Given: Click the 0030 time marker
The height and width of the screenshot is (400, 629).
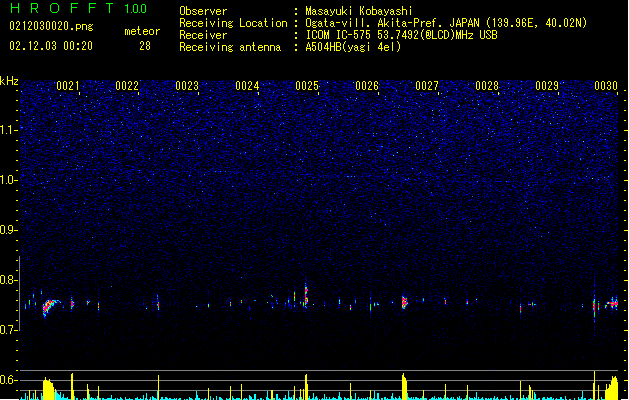Looking at the screenshot, I should (606, 86).
